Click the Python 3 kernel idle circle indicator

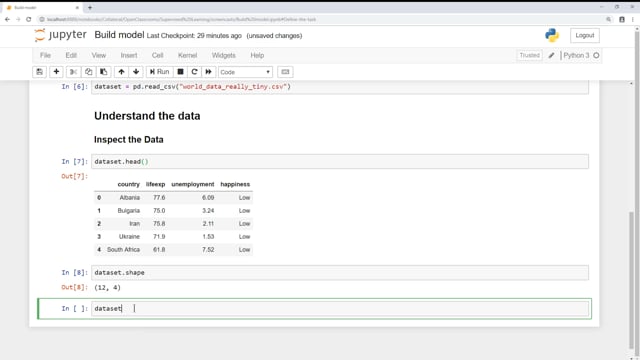596,55
